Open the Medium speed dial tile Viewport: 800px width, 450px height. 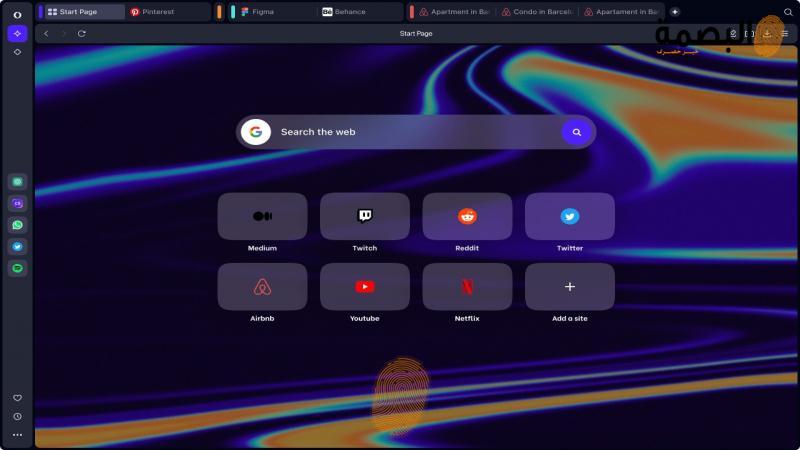pos(262,216)
